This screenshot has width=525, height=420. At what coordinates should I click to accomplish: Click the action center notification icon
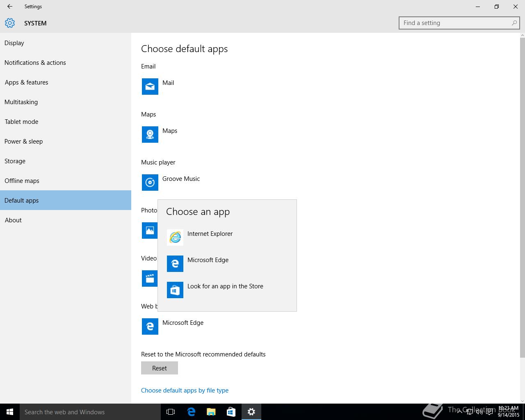[489, 412]
